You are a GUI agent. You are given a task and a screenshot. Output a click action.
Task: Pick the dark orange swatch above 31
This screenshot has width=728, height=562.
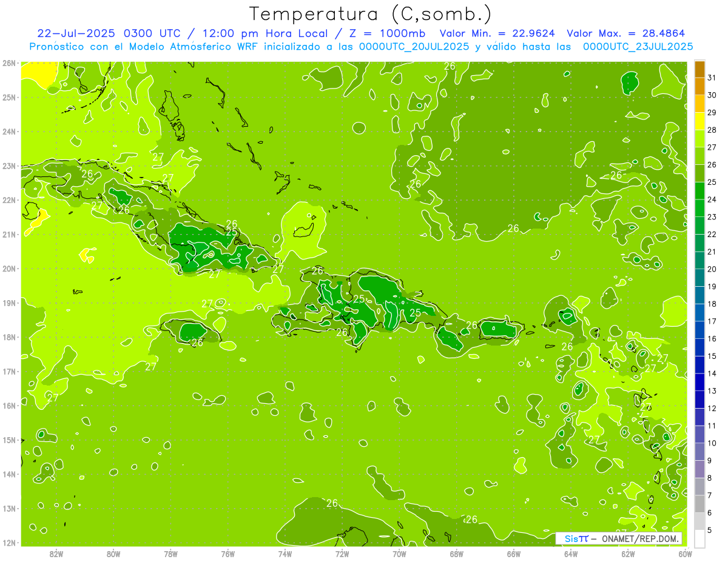point(699,69)
